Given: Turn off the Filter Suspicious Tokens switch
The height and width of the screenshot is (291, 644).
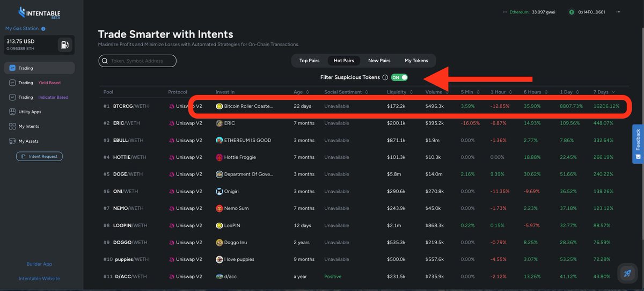Looking at the screenshot, I should [x=399, y=77].
